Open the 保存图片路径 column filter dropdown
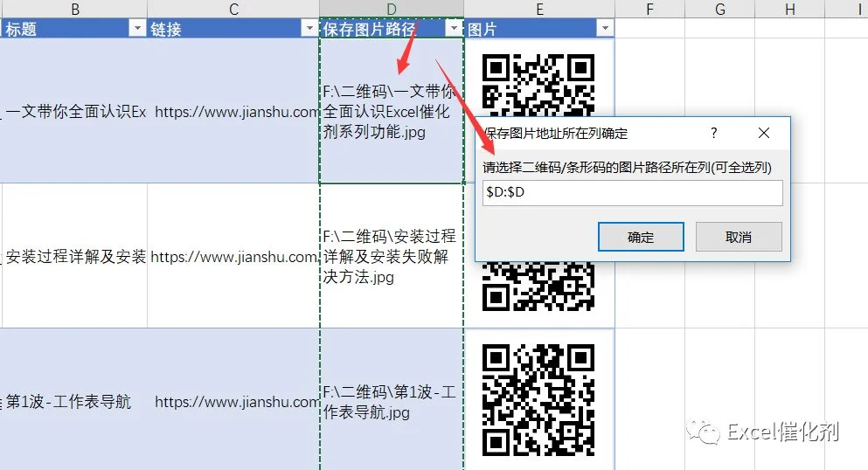This screenshot has width=868, height=470. pyautogui.click(x=454, y=28)
